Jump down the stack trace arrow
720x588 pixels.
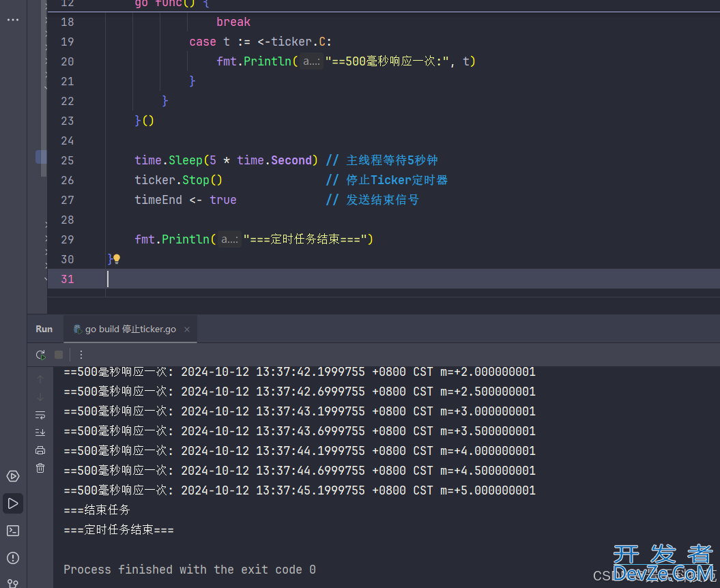point(40,397)
